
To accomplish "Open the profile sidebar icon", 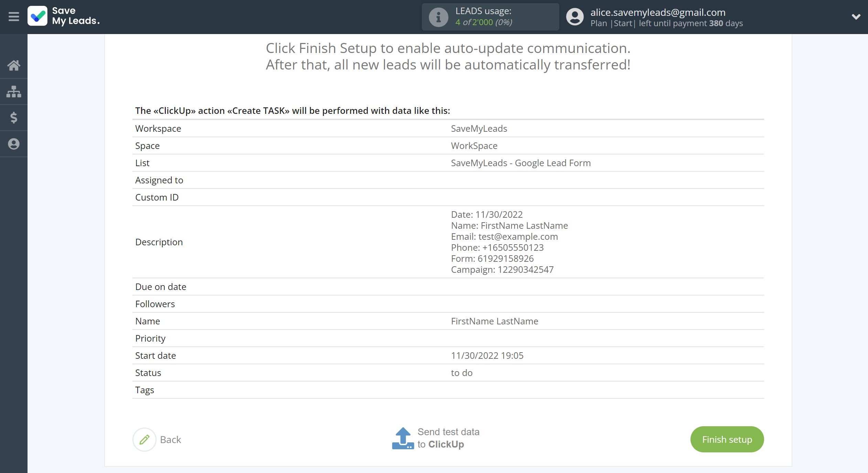I will tap(14, 144).
